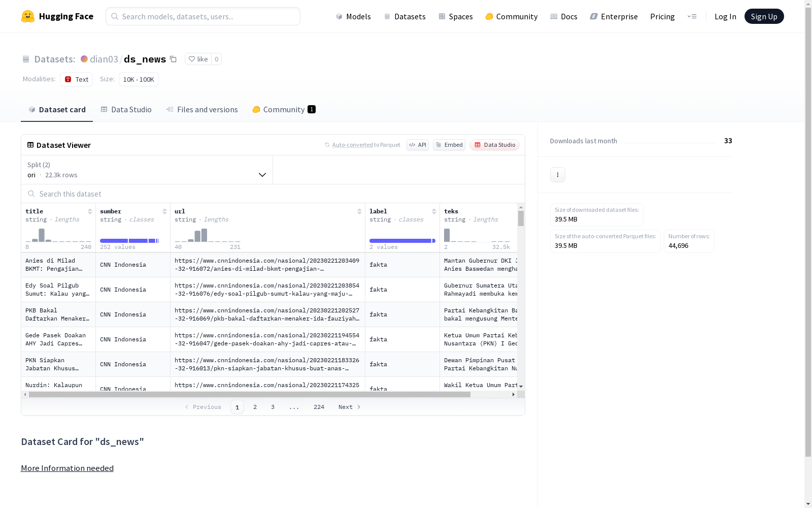
Task: Open Docs in the top navigation
Action: pyautogui.click(x=564, y=16)
